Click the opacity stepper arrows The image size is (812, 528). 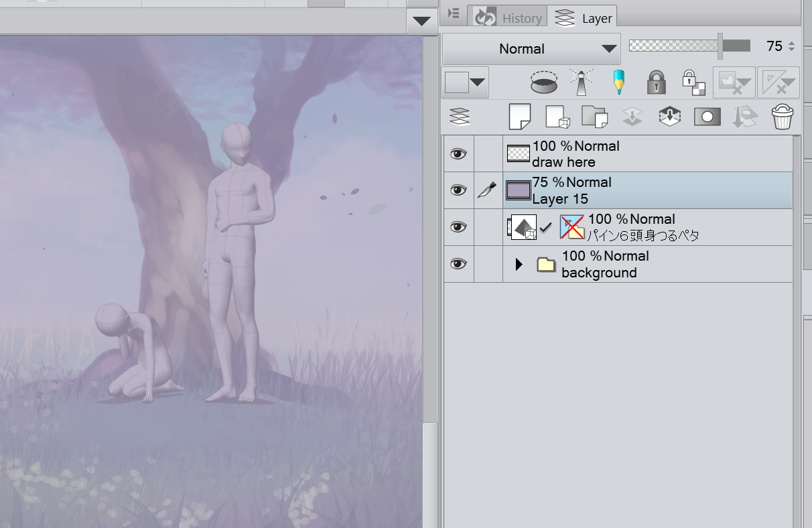click(x=791, y=46)
